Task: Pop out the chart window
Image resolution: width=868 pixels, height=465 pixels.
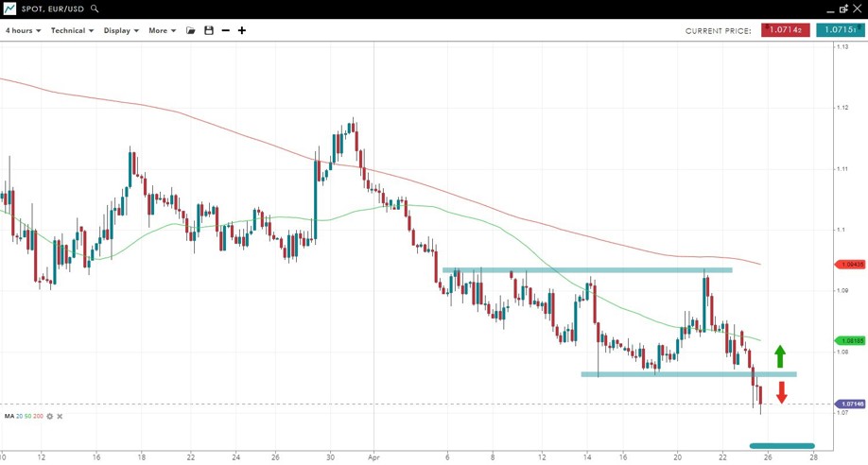Action: [842, 9]
